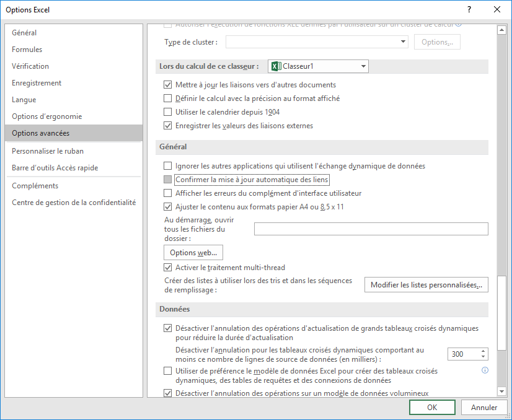Enable 'Utiliser le calendrier depuis 1904'
The width and height of the screenshot is (512, 420).
coord(167,112)
